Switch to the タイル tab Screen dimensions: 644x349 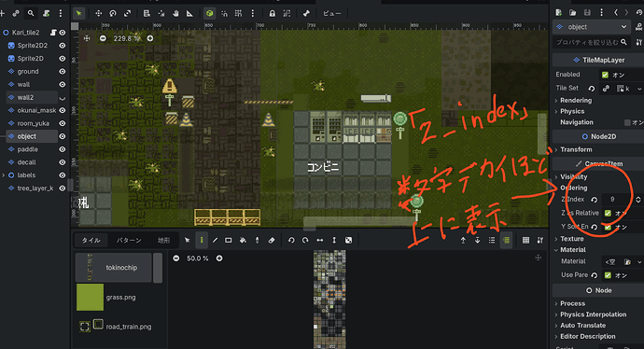click(91, 240)
